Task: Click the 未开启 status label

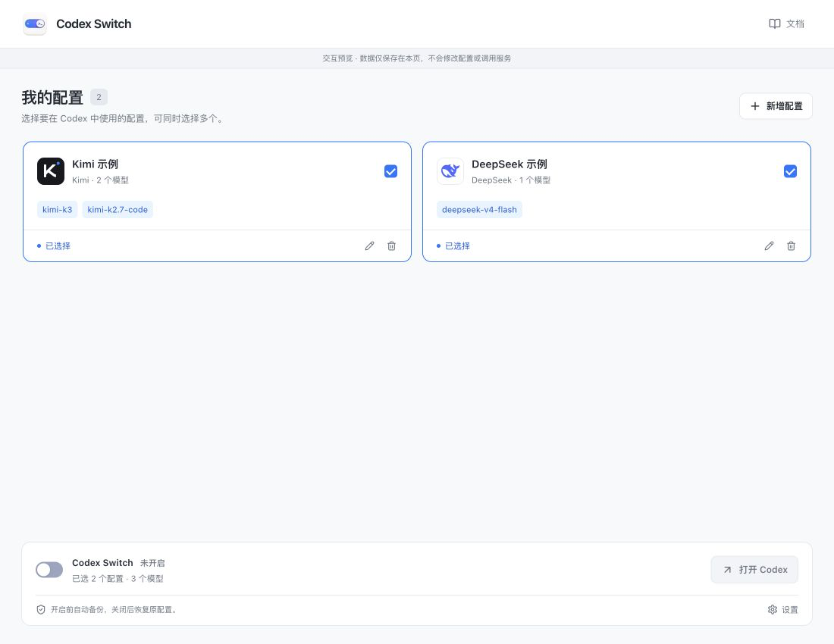Action: [152, 563]
